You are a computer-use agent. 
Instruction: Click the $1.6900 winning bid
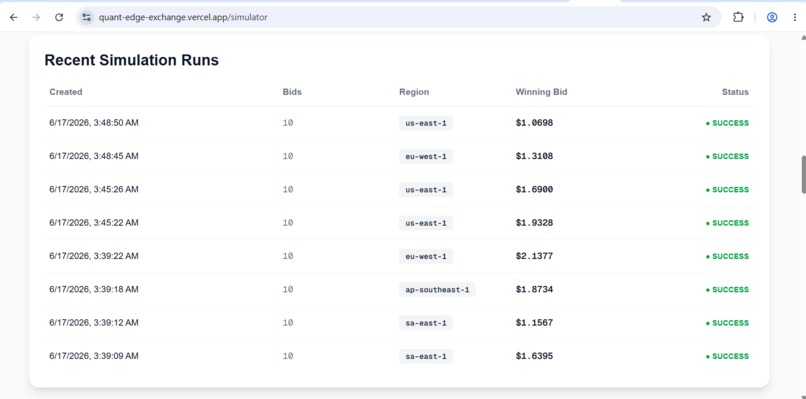(534, 190)
